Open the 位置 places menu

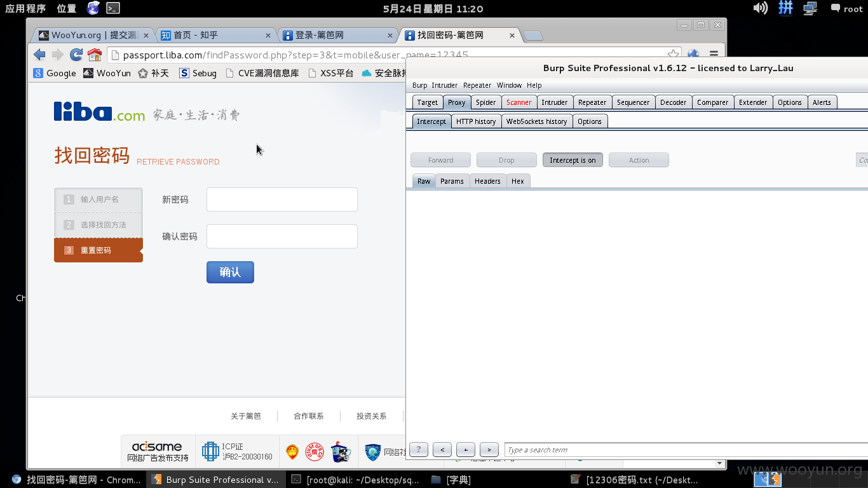pos(66,8)
